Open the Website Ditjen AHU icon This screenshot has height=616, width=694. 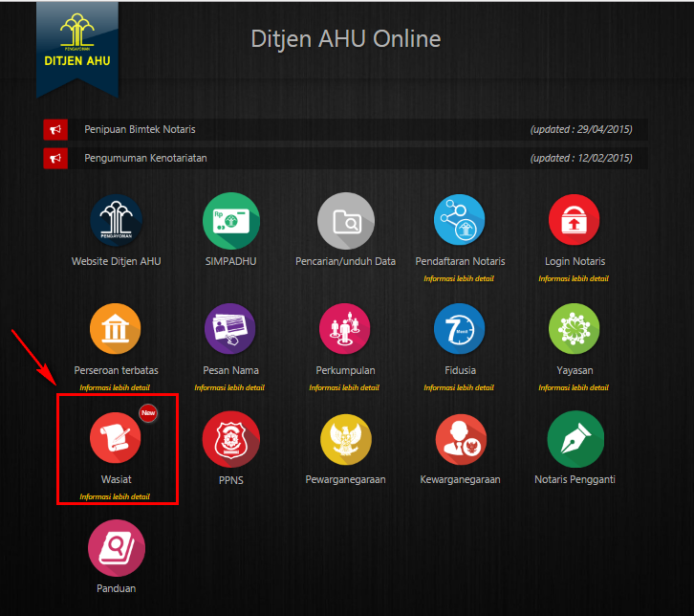pyautogui.click(x=116, y=221)
